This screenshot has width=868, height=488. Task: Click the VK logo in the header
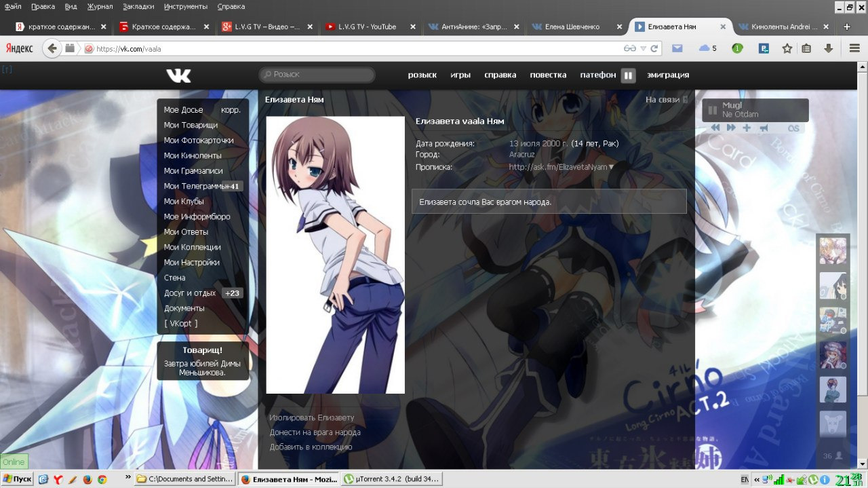point(178,75)
